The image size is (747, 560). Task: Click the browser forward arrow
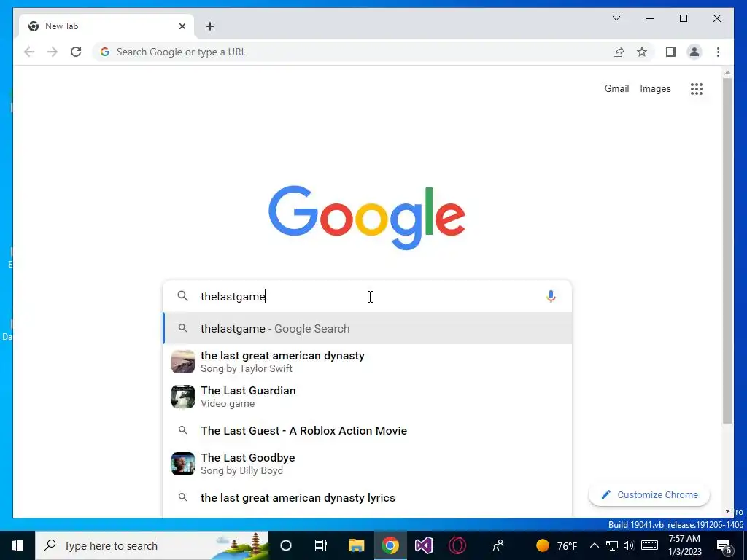click(x=53, y=52)
